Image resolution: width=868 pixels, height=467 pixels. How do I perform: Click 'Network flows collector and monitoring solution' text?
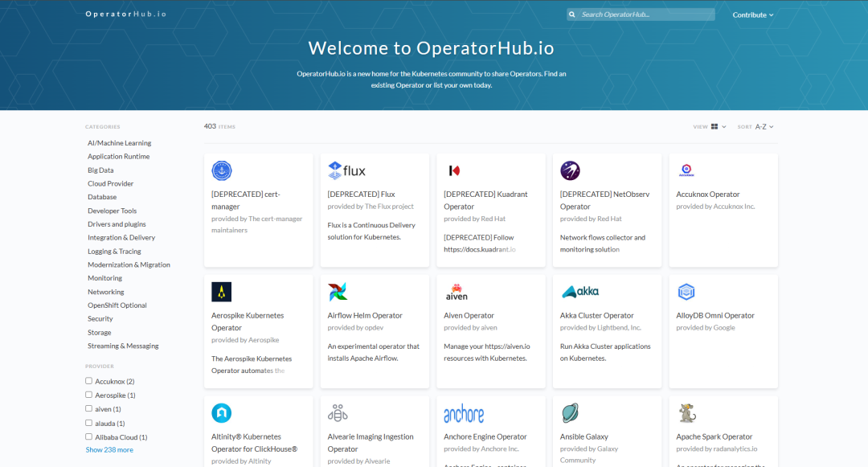tap(602, 244)
